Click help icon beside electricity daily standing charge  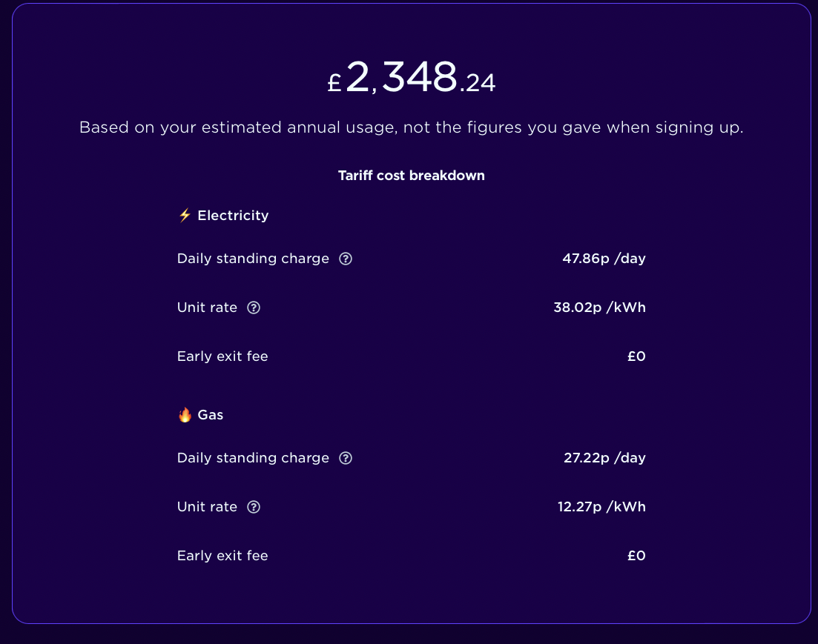point(346,259)
